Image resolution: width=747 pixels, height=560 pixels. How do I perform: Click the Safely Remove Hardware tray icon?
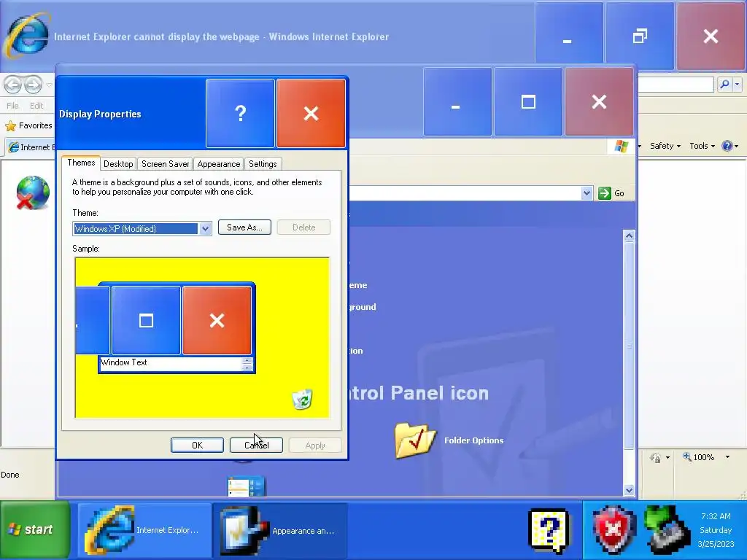pos(666,529)
